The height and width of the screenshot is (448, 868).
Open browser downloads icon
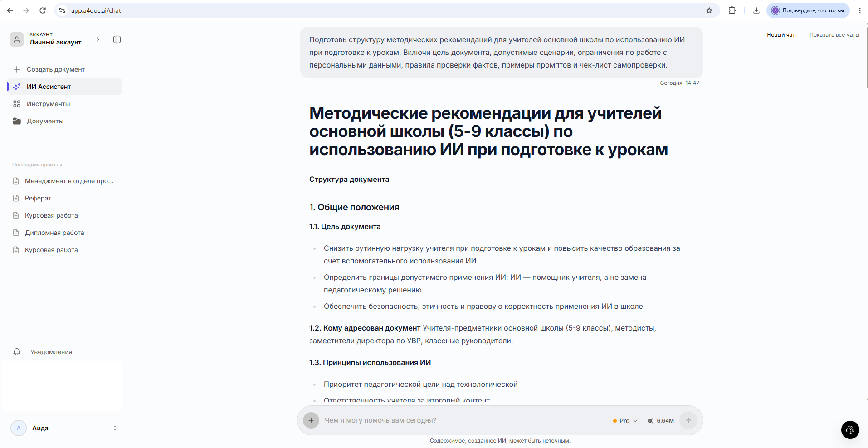756,10
